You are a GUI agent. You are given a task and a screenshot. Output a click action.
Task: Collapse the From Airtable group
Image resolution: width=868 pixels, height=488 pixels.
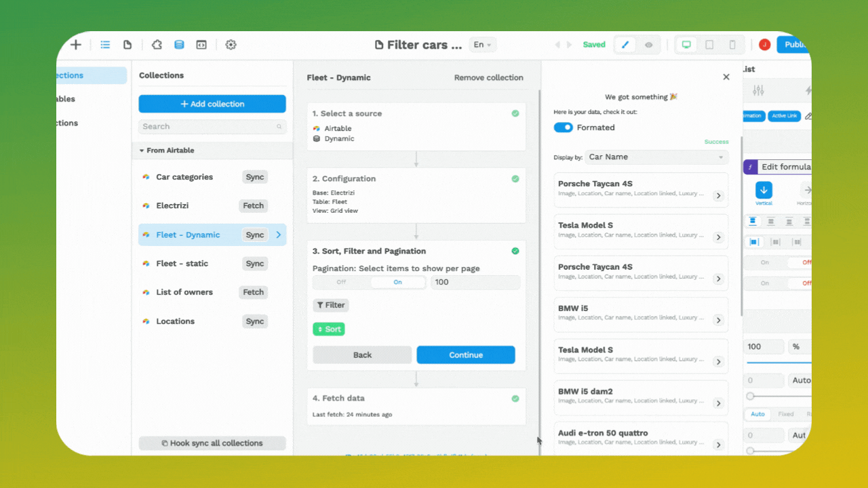tap(142, 150)
